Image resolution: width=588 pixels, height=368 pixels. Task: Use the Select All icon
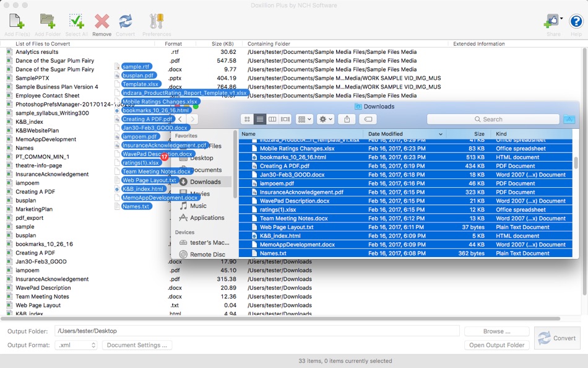point(76,20)
